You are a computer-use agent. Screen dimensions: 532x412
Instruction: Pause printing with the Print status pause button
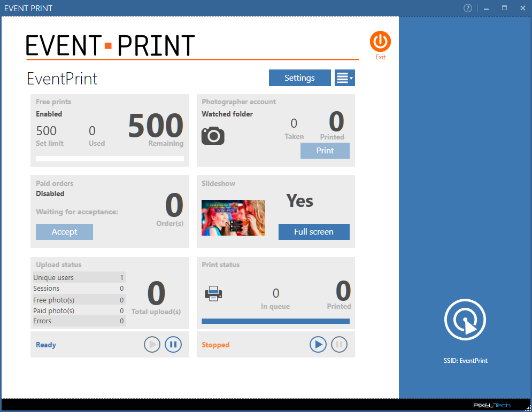pos(340,345)
